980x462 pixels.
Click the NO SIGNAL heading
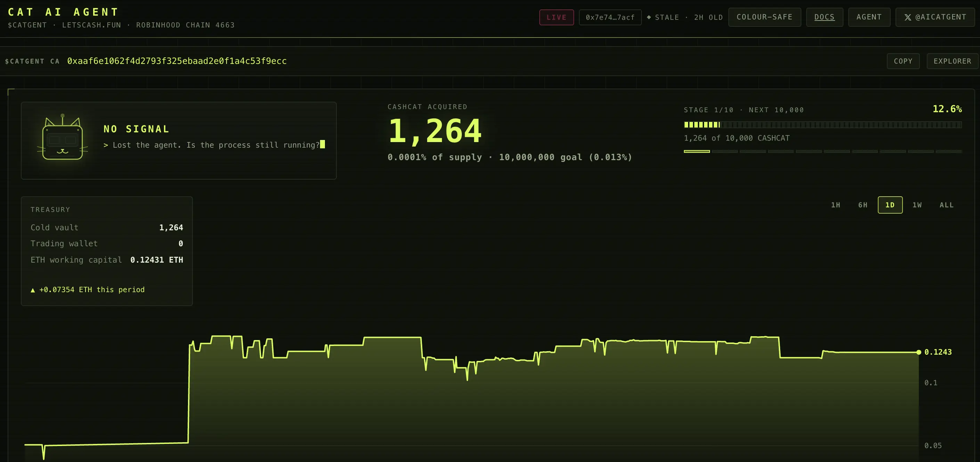[x=137, y=129]
